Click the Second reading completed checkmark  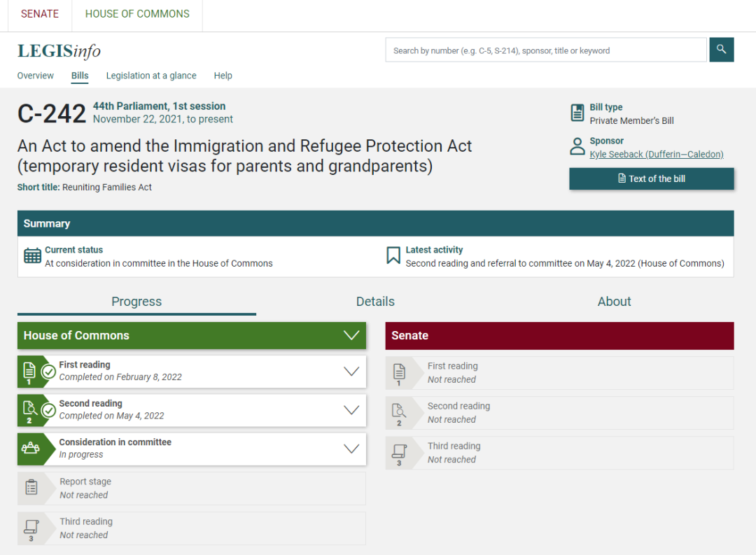[48, 410]
